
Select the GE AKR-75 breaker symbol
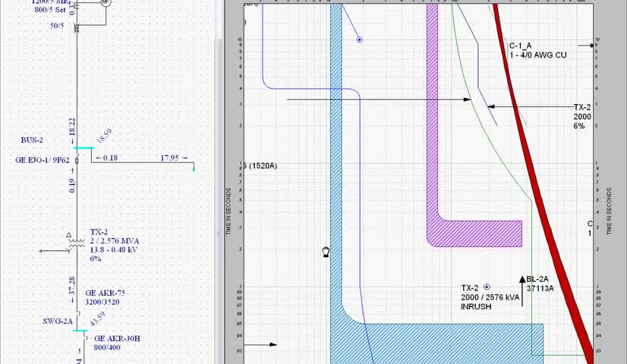tap(78, 314)
